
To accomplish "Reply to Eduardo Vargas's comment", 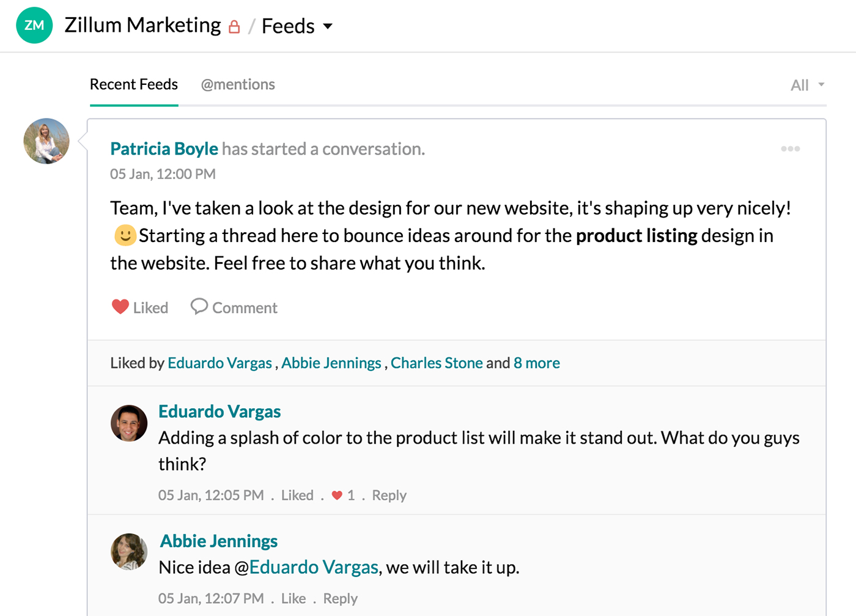I will [389, 496].
